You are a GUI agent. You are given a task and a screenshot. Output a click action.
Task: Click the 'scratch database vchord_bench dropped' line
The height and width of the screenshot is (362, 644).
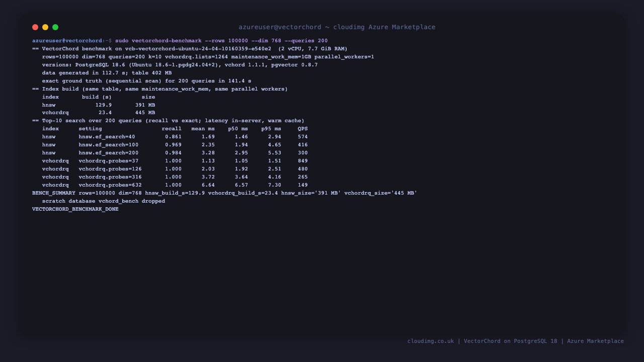point(104,201)
